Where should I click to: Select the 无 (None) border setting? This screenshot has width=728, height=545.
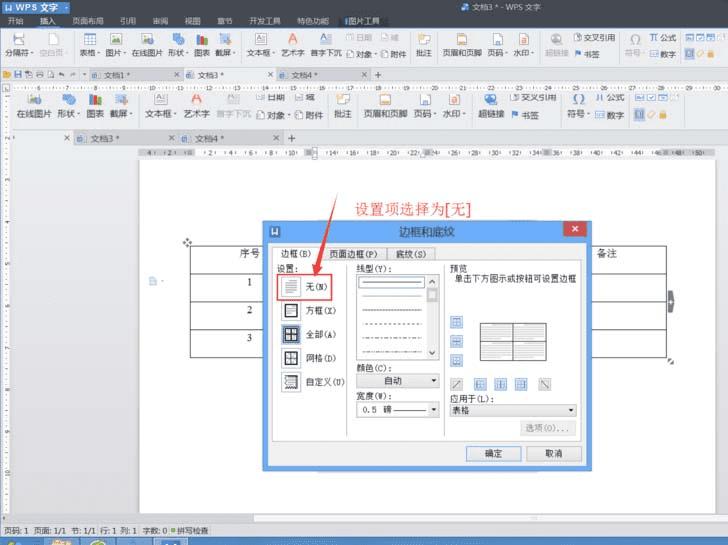pyautogui.click(x=304, y=286)
